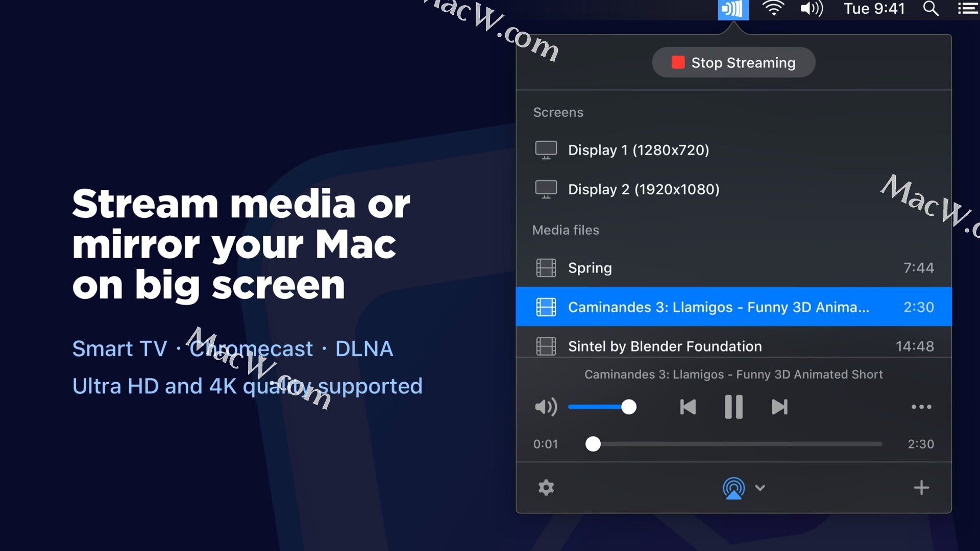This screenshot has width=980, height=551.
Task: Expand the device chooser chevron
Action: [760, 488]
